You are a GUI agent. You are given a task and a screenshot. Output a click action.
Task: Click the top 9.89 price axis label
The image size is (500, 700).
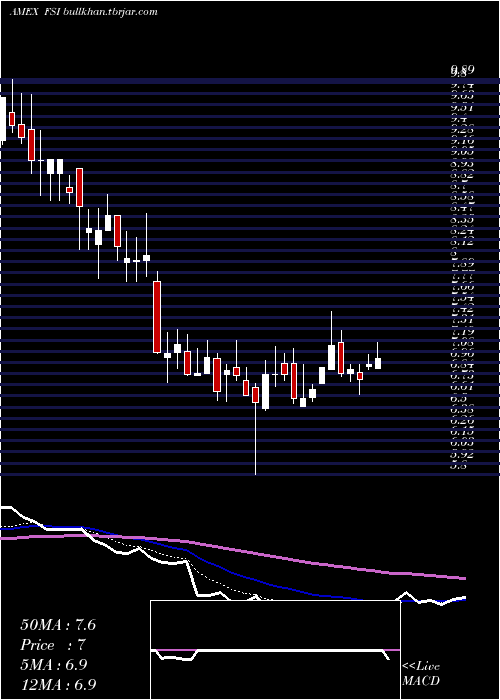(x=462, y=70)
